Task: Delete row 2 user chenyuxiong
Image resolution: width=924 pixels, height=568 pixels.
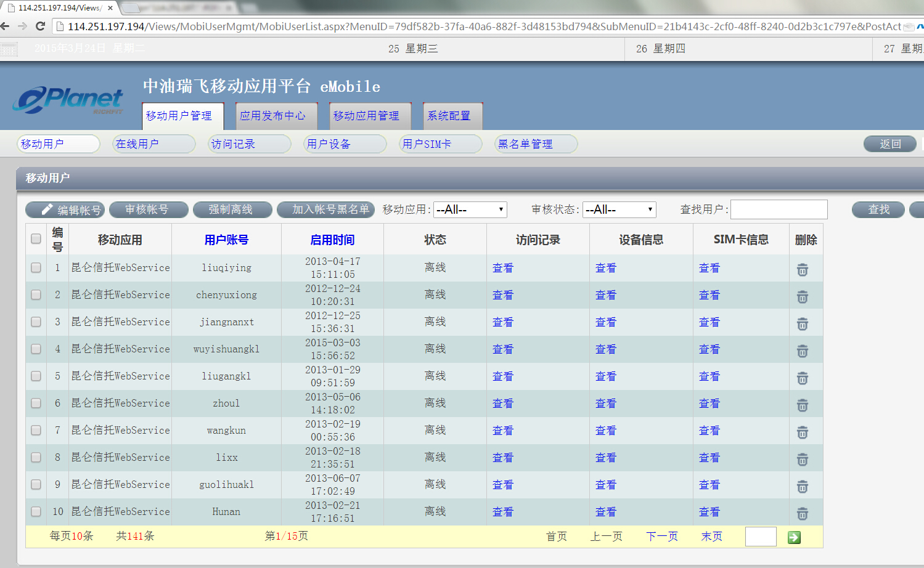Action: coord(803,297)
